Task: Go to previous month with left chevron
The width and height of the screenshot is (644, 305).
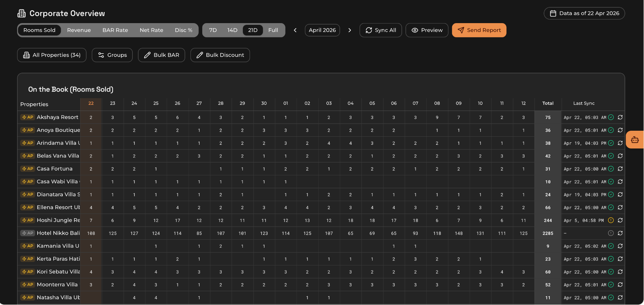Action: 295,30
